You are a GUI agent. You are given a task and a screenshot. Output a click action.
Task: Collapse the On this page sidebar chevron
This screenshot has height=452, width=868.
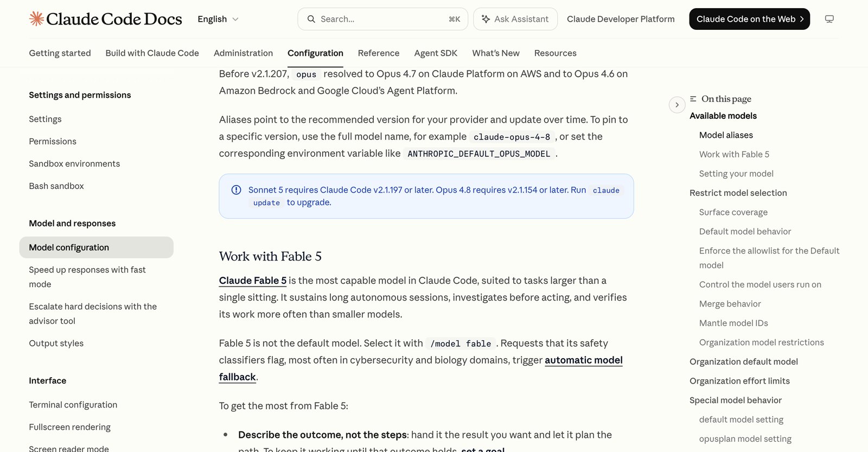coord(677,105)
